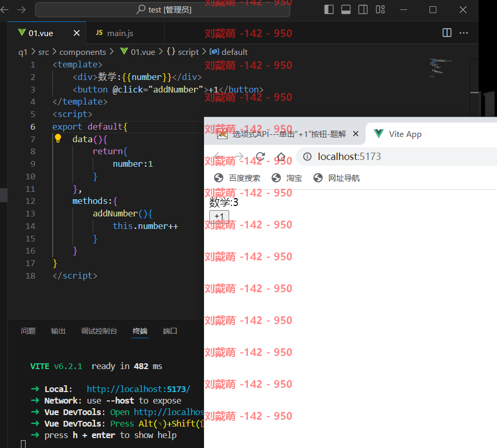Click the browser back arrow
The height and width of the screenshot is (448, 497).
pos(218,156)
